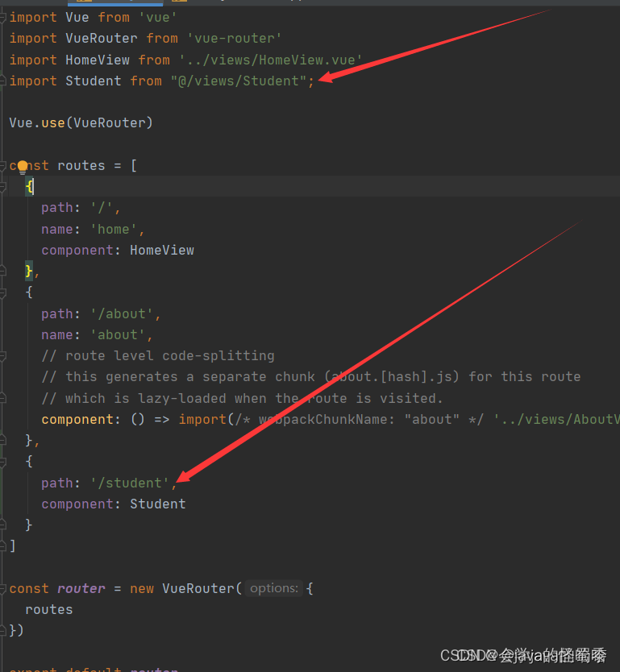620x672 pixels.
Task: Click the 'this generates a separate chunk' comment
Action: click(x=311, y=377)
